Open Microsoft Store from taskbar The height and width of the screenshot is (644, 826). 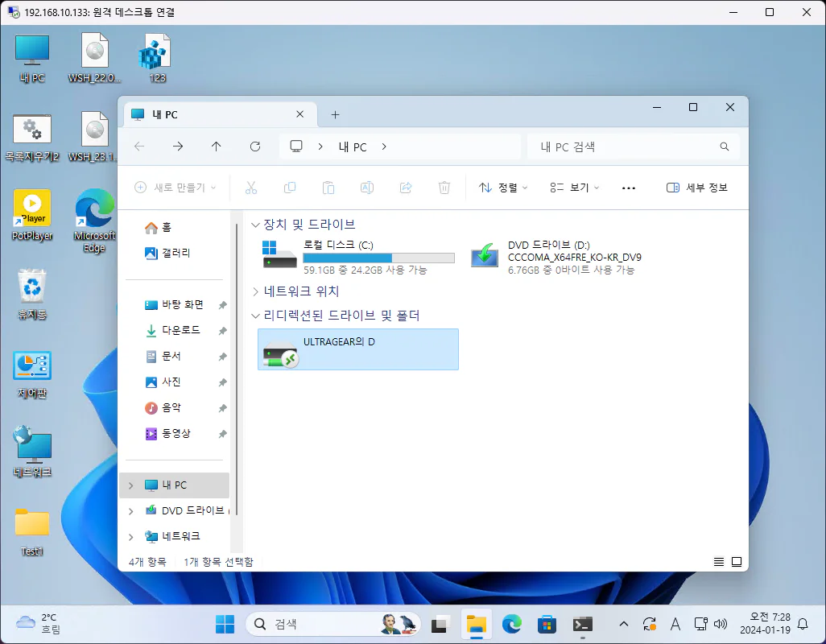click(x=547, y=625)
